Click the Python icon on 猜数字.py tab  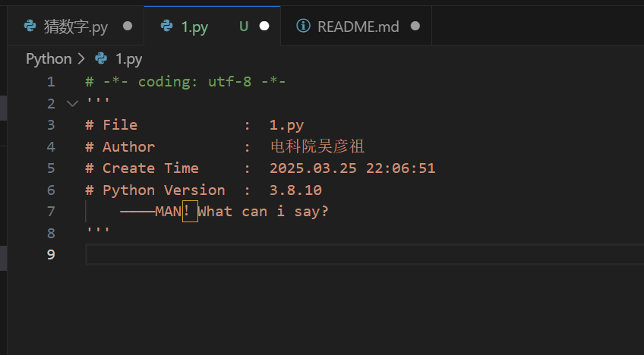tap(30, 26)
